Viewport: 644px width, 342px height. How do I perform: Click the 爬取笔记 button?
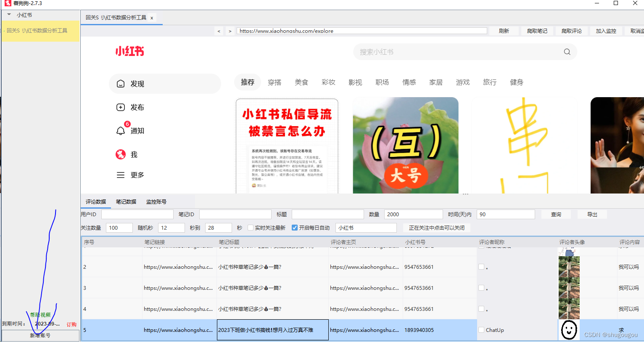537,31
